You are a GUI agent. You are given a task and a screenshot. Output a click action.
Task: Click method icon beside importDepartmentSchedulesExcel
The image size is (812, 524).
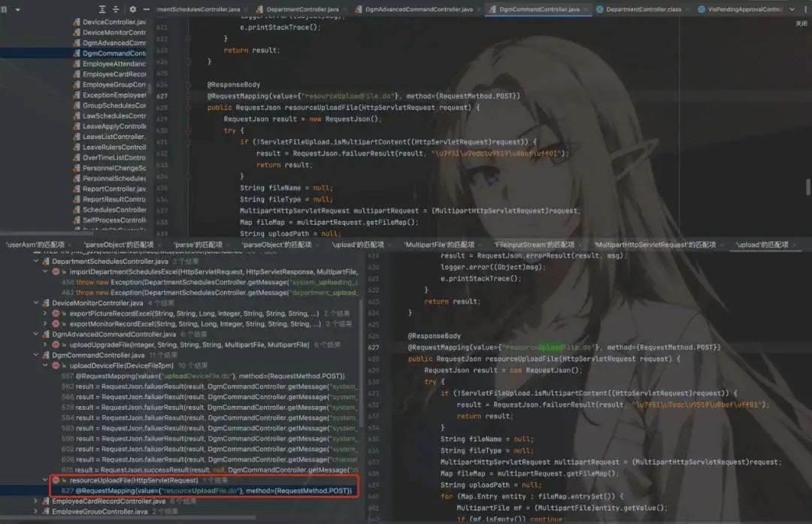coord(56,272)
